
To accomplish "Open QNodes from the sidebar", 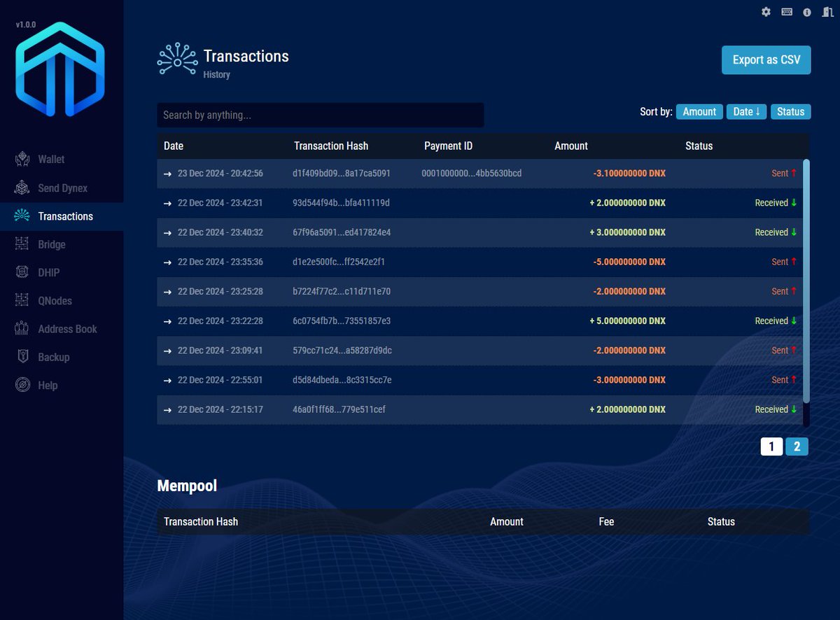I will pos(55,300).
